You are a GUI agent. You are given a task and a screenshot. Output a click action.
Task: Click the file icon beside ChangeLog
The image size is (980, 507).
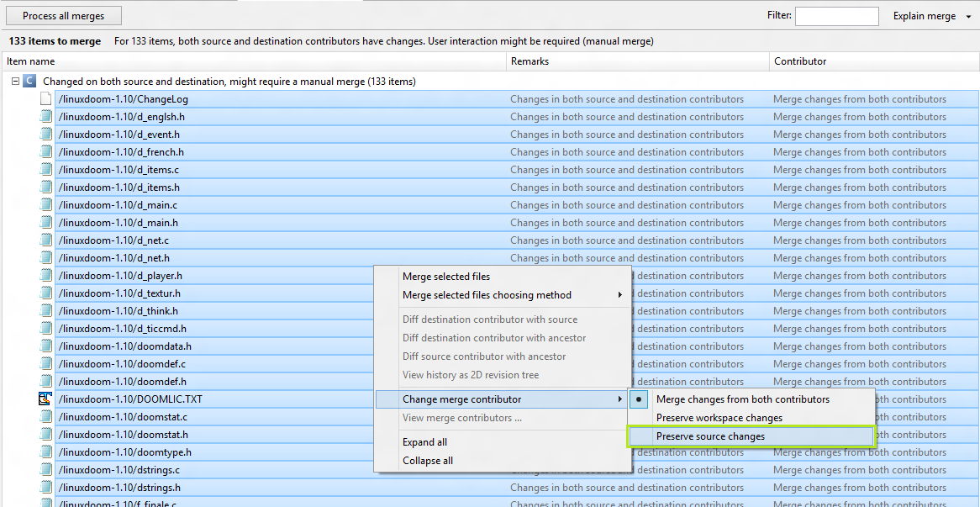pos(45,98)
